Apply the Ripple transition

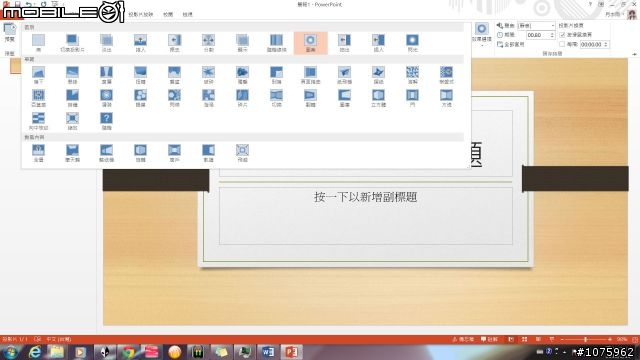coord(107,98)
